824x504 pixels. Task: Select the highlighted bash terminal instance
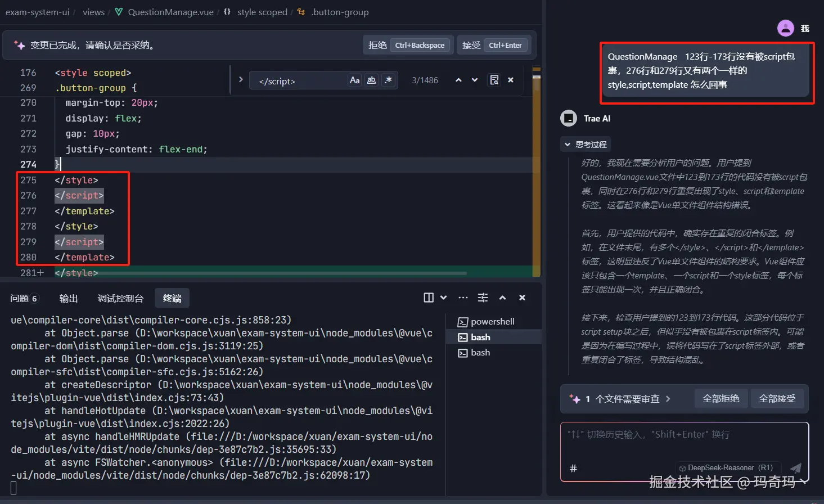coord(494,337)
